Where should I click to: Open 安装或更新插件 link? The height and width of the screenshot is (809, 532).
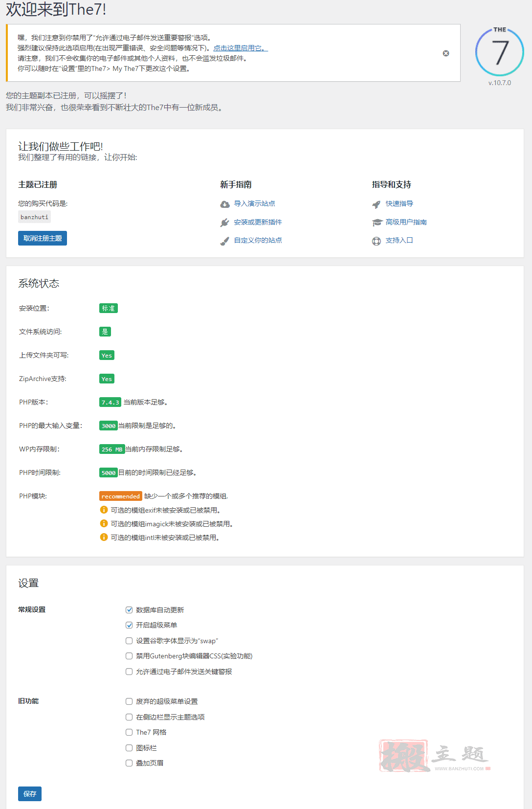(258, 222)
